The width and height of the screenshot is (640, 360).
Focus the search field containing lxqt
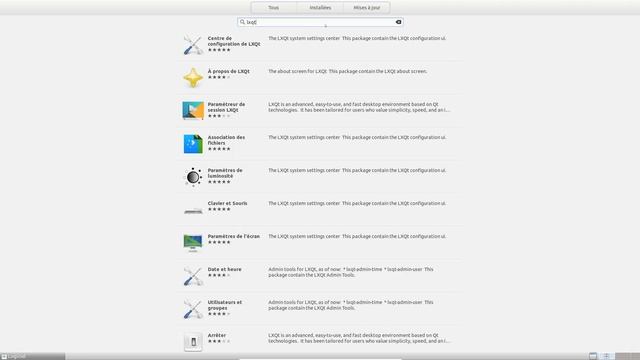(320, 22)
